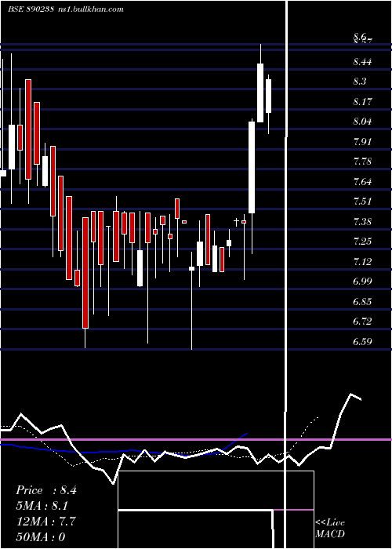This screenshot has height=549, width=392.
Task: Select the 6.72 price axis label
Action: coord(362,321)
